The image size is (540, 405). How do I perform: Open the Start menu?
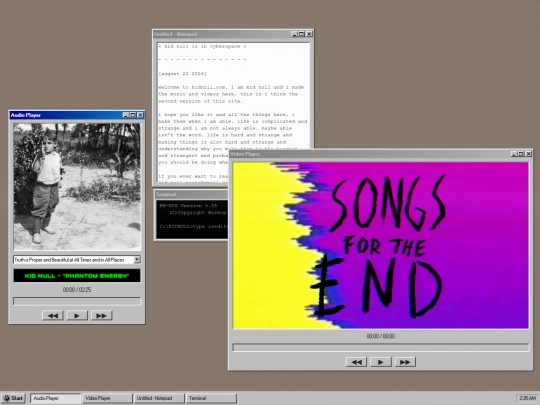[14, 398]
